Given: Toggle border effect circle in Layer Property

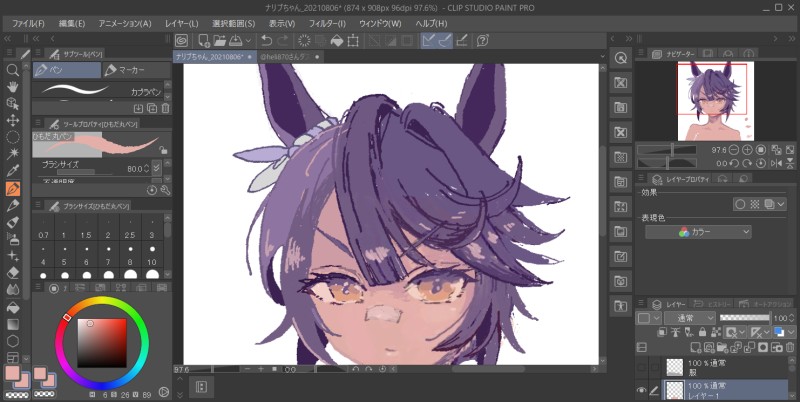Looking at the screenshot, I should (740, 204).
